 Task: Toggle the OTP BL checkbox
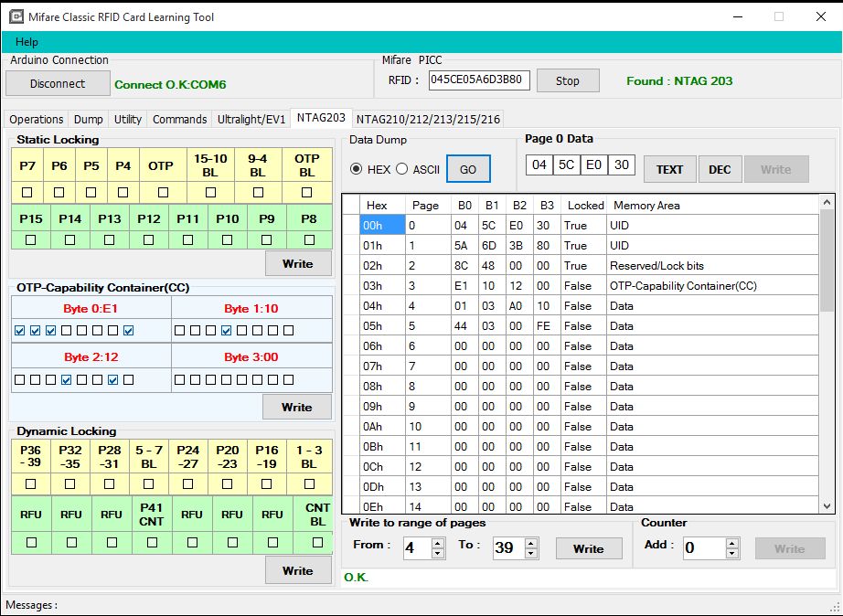point(306,192)
